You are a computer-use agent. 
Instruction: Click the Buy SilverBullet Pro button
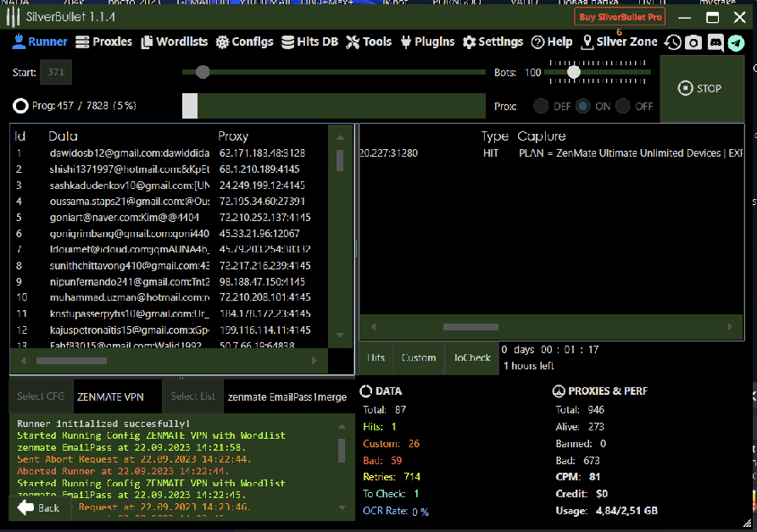coord(620,17)
